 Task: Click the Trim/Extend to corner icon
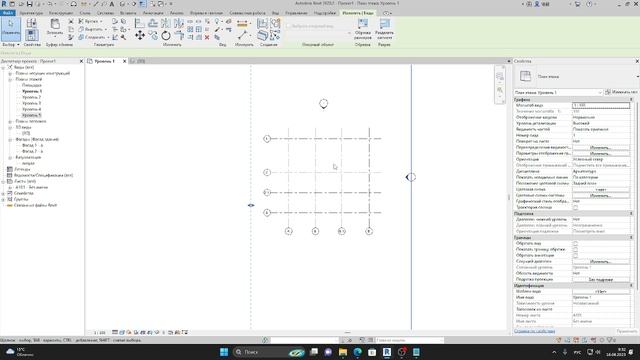tap(179, 36)
